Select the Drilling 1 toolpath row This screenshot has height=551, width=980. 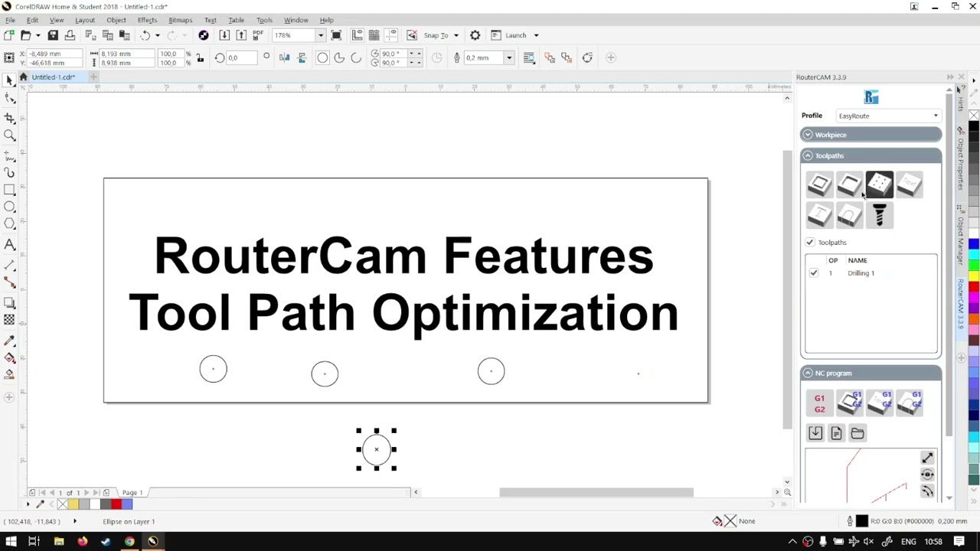(871, 273)
